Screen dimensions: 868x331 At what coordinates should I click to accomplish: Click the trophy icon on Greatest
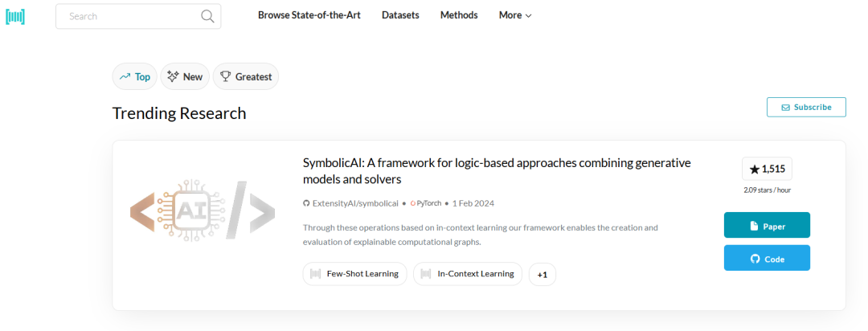[225, 76]
